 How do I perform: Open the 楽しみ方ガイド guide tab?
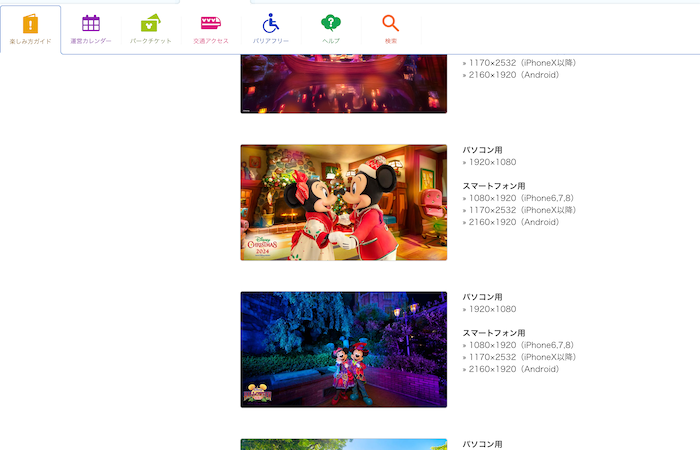point(30,30)
